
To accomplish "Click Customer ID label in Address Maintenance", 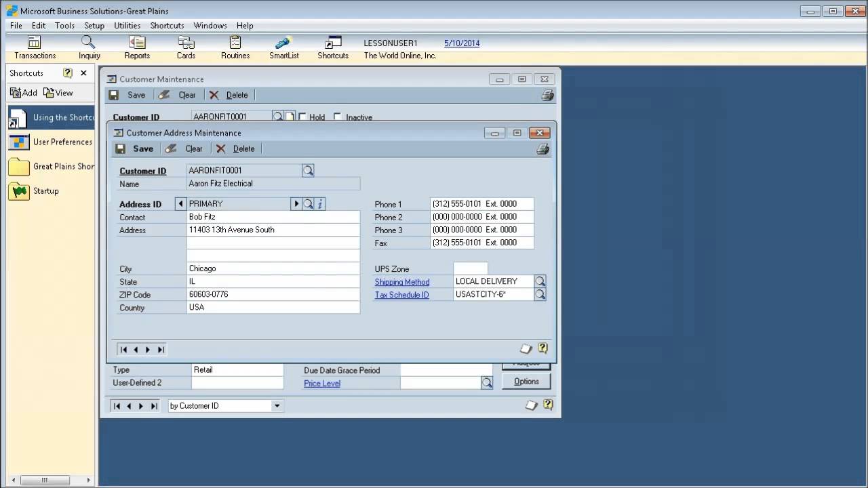I will tap(143, 171).
